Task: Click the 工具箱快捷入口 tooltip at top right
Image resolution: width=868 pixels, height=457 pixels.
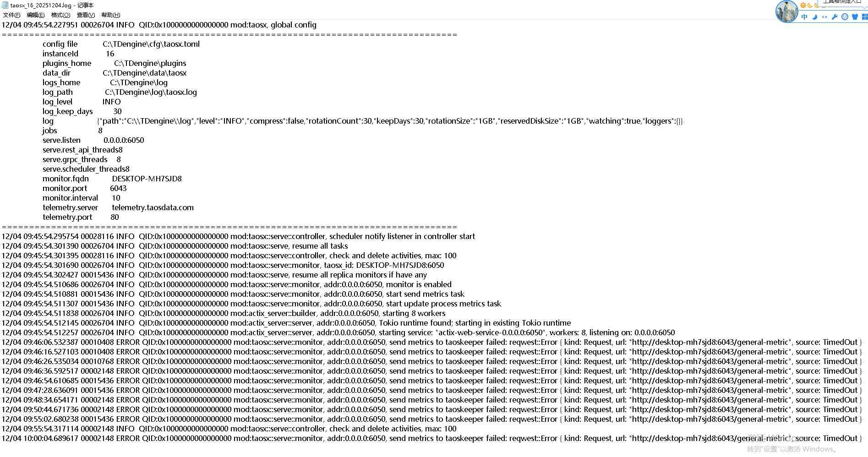Action: point(842,2)
